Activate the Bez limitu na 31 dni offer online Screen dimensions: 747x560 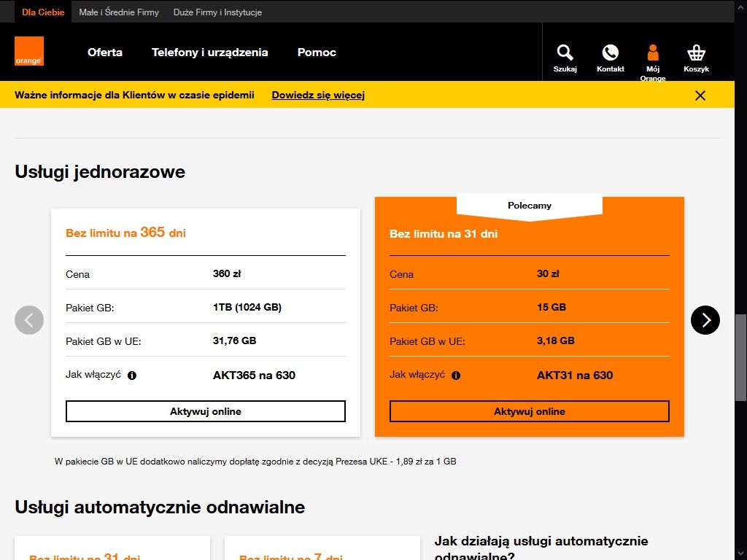[x=529, y=411]
